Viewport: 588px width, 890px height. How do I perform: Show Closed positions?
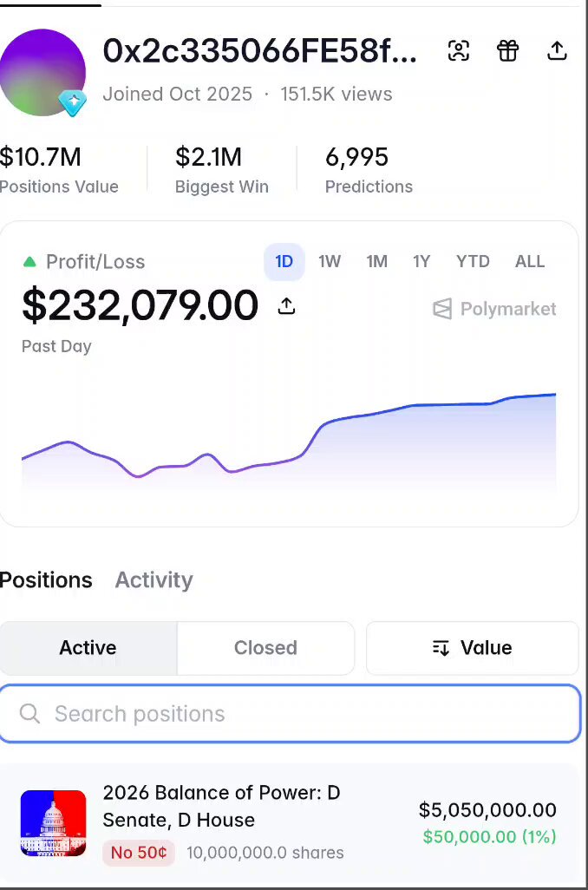click(x=265, y=648)
